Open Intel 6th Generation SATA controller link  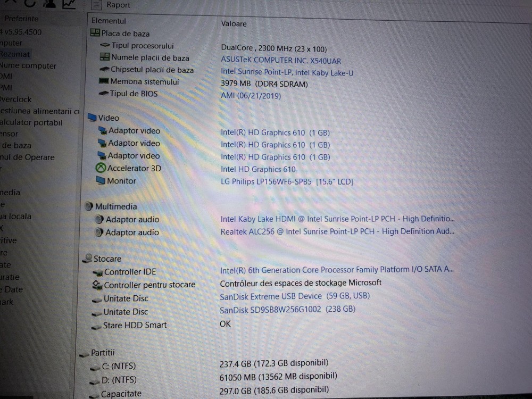pos(337,270)
